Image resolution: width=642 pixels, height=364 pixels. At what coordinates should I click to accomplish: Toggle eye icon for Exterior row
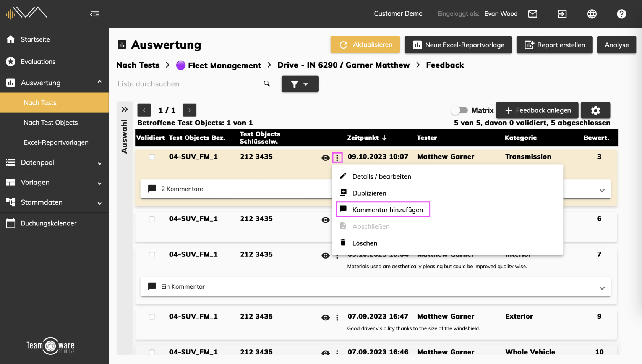326,317
